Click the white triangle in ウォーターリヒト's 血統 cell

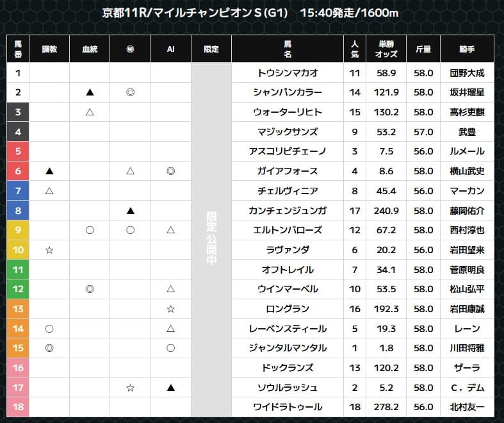click(x=90, y=112)
